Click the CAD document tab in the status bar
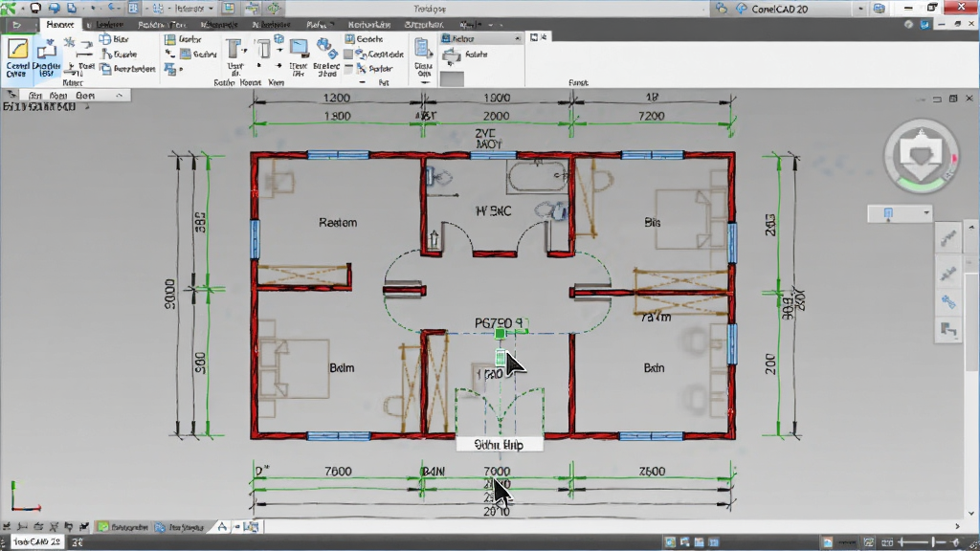Screen dimensions: 980x551 pyautogui.click(x=37, y=541)
